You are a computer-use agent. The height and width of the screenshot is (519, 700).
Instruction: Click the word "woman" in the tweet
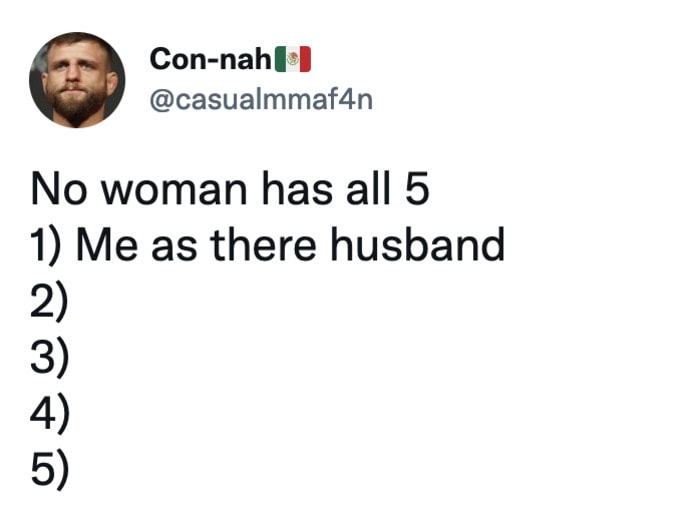point(174,190)
